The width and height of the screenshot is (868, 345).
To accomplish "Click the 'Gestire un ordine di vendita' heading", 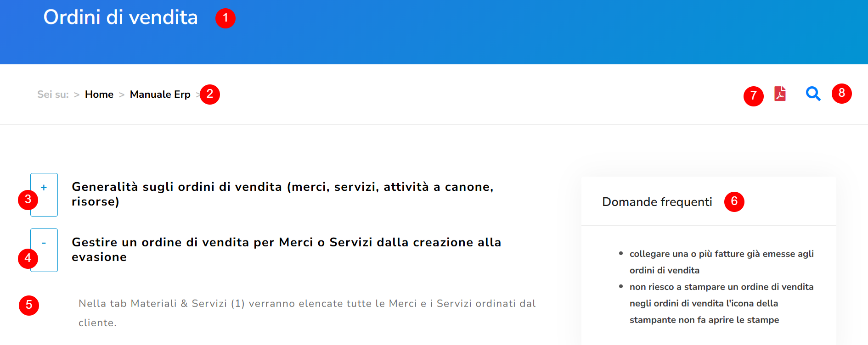I will click(286, 250).
